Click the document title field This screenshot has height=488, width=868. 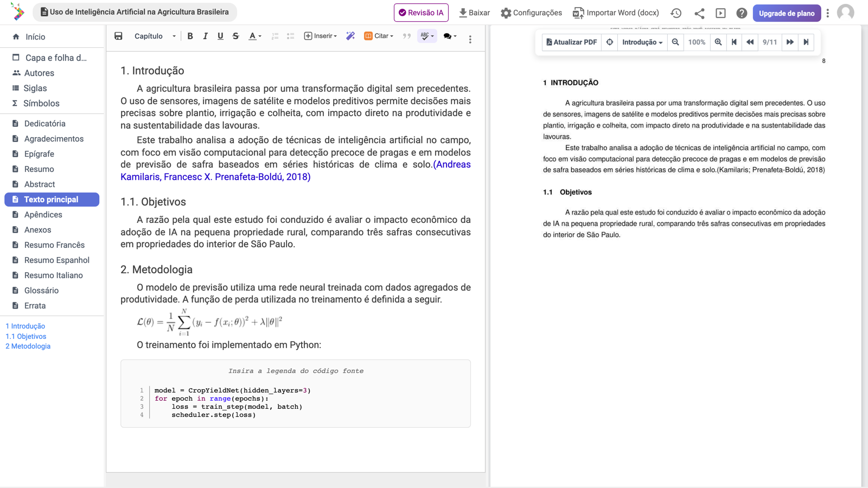tap(135, 12)
